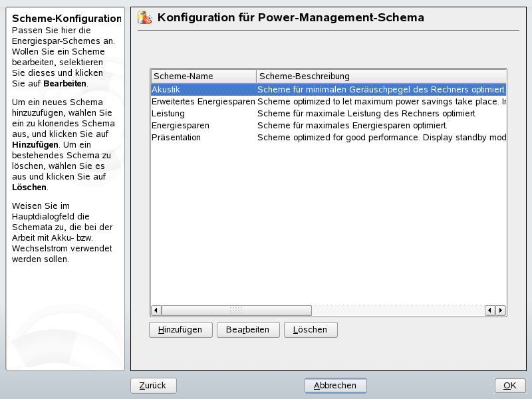Click the empty scrollbar track right of the thumb

click(x=398, y=311)
